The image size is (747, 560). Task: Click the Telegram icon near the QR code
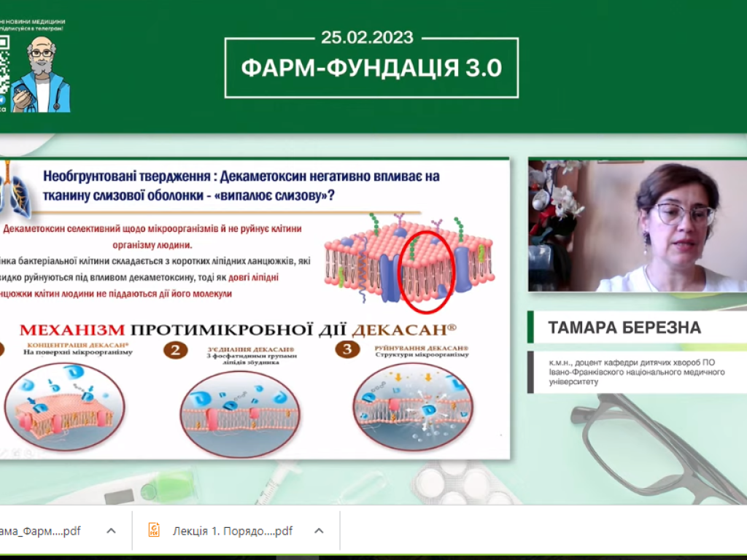coord(4,100)
